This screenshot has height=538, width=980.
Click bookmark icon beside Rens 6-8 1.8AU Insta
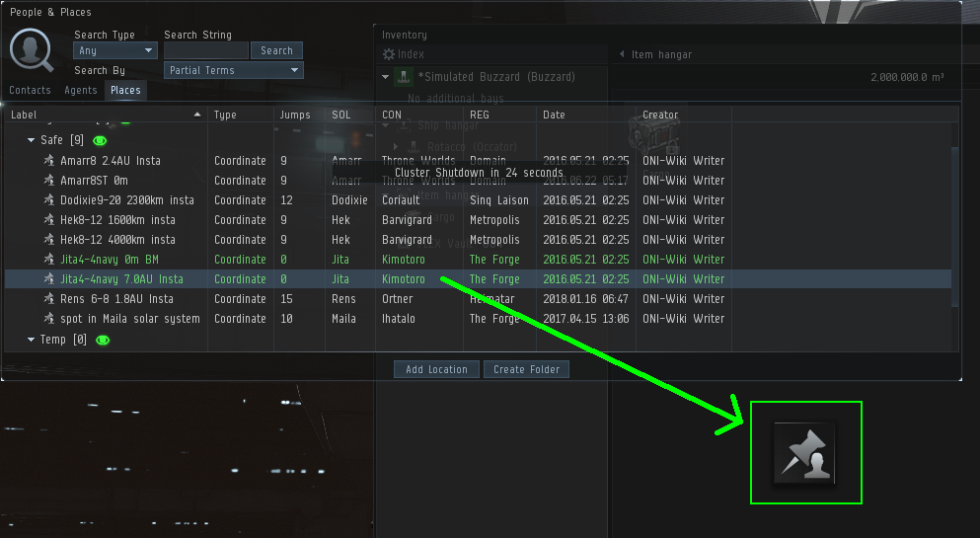(x=49, y=299)
